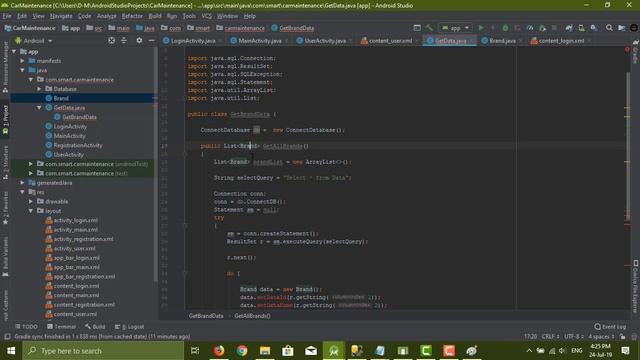
Task: Switch to LoginActivity.java tab
Action: (193, 41)
